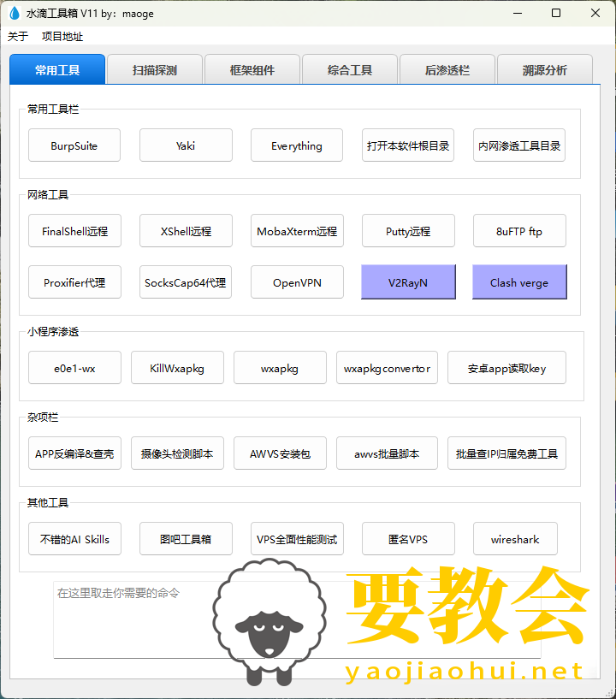Image resolution: width=616 pixels, height=699 pixels.
Task: Focus the 在这里取走你需要的命令 text box
Action: (x=297, y=619)
